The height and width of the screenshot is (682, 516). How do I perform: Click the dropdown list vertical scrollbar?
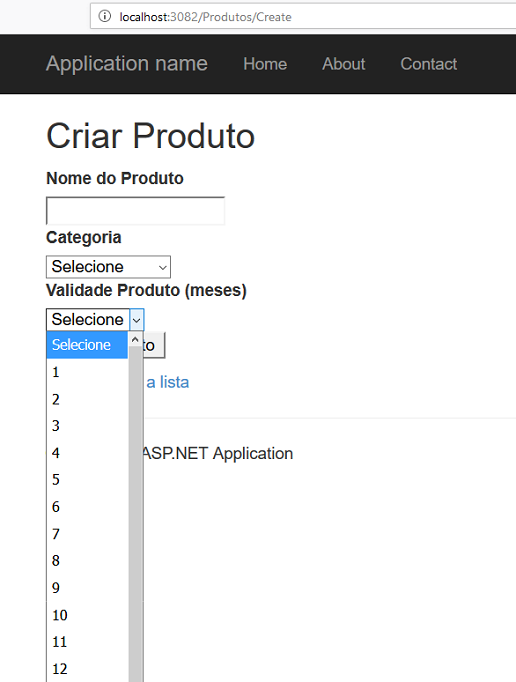(136, 513)
